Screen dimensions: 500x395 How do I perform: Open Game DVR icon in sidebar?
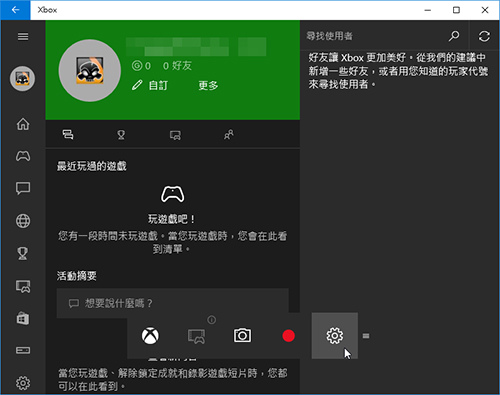click(23, 286)
